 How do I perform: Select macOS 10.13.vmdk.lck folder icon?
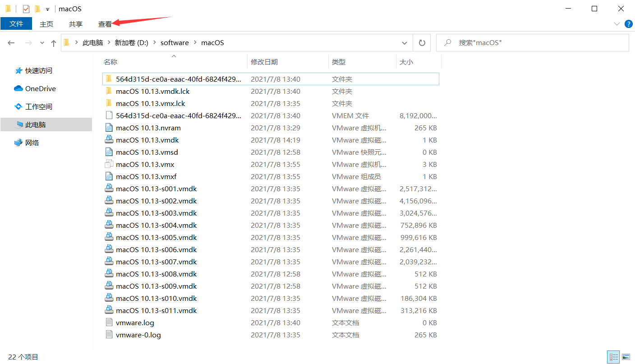point(109,91)
